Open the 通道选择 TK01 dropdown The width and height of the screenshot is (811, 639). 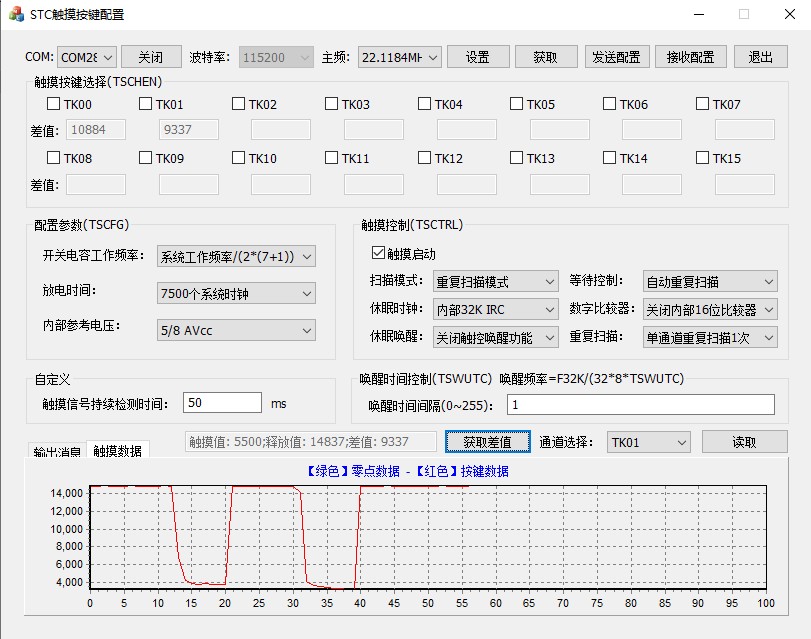pyautogui.click(x=649, y=442)
